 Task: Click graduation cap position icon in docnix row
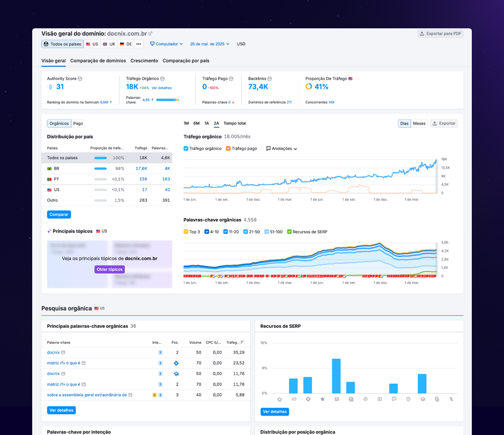pos(176,374)
